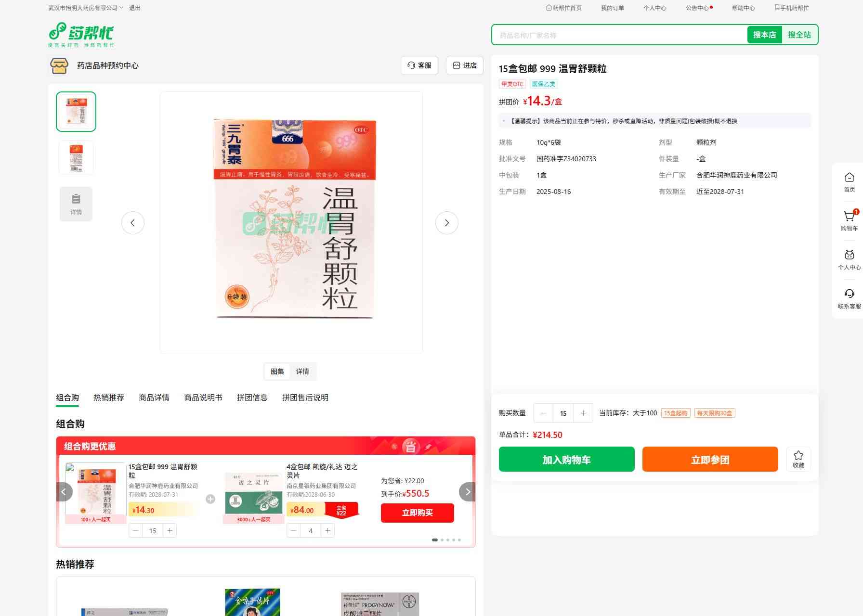Image resolution: width=863 pixels, height=616 pixels.
Task: Click the green 加入购物车 button
Action: pos(566,460)
